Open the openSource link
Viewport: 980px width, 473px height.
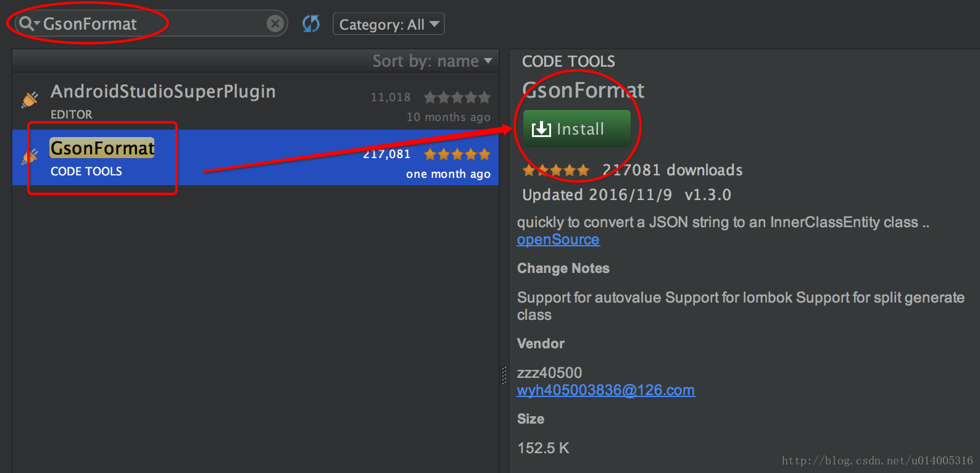click(558, 240)
